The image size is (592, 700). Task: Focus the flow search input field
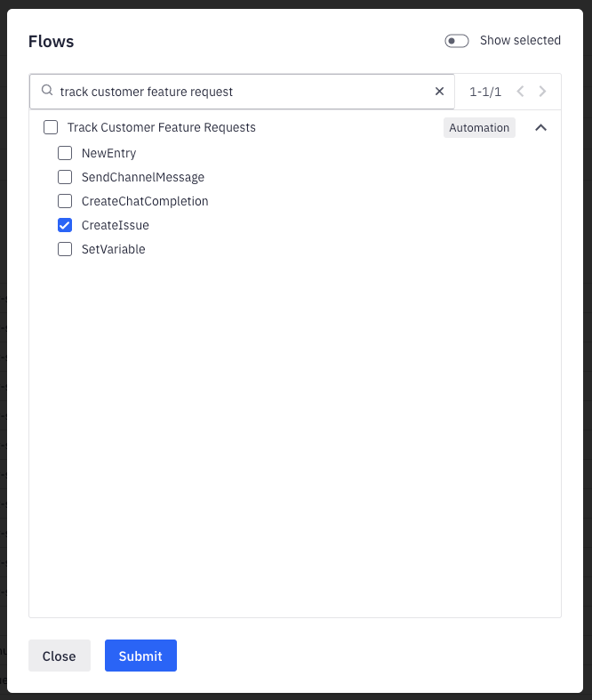click(x=240, y=92)
